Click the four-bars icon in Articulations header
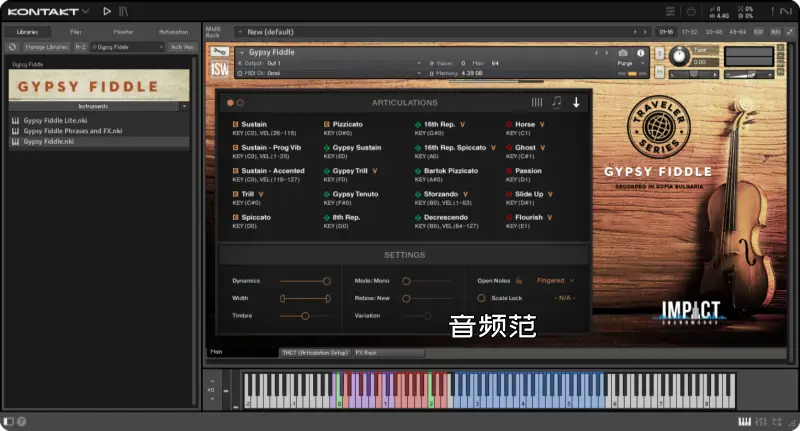Image resolution: width=800 pixels, height=431 pixels. (537, 102)
